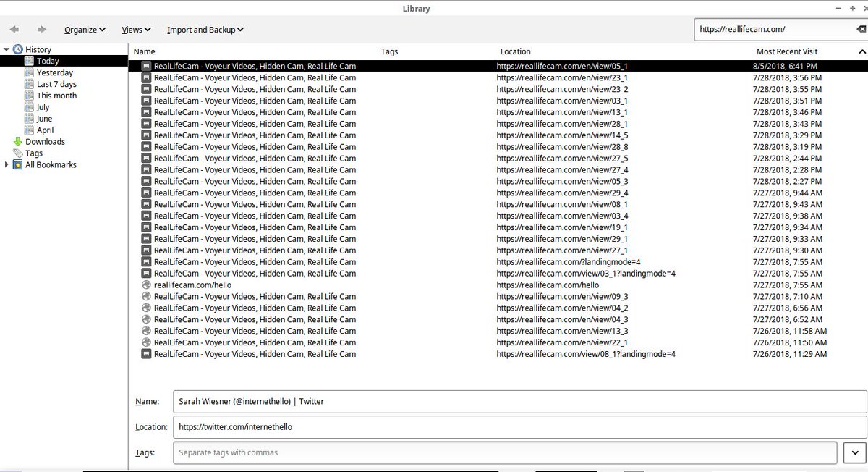Select the row with location view/05_3
The height and width of the screenshot is (472, 868).
498,182
